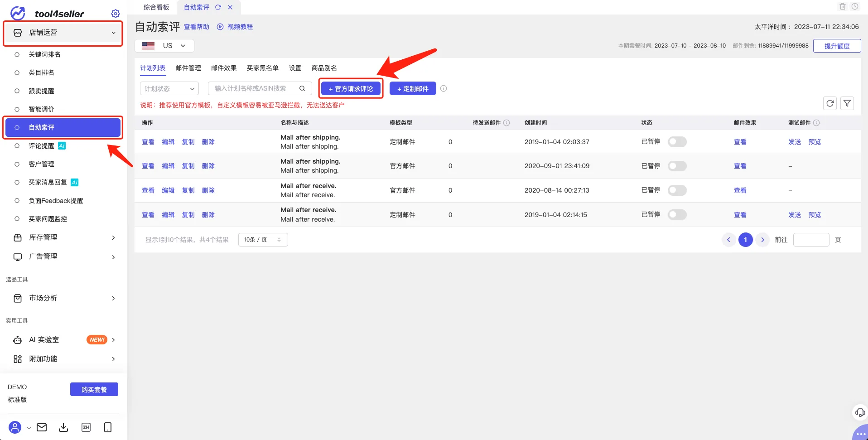Expand the 广告管理 menu
This screenshot has width=868, height=440.
[x=63, y=256]
